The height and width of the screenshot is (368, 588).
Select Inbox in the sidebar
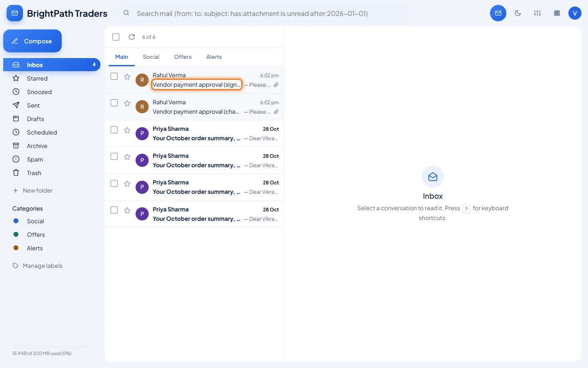52,65
